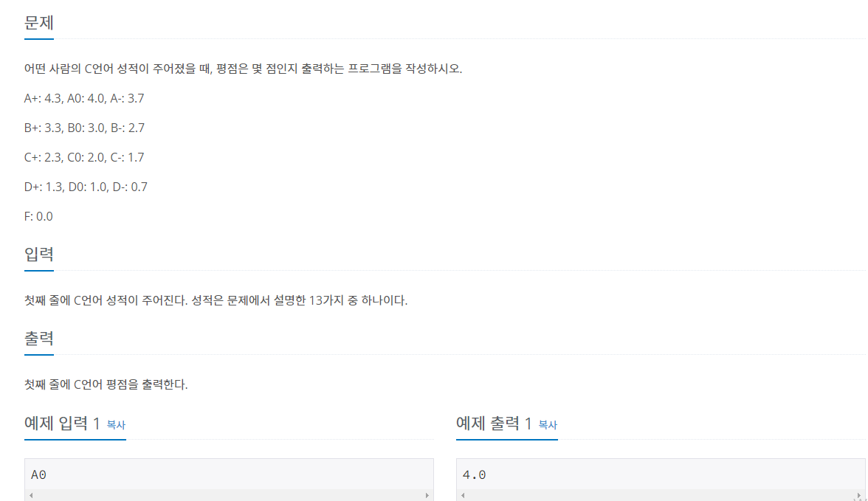This screenshot has height=501, width=868.
Task: Click left scroll arrow under A0 box
Action: click(x=31, y=495)
